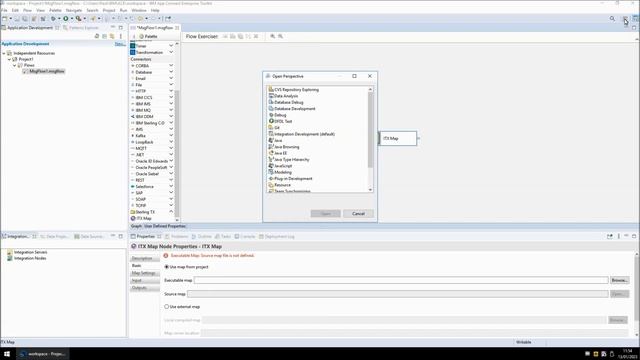Select Integration Development (default) perspective
The height and width of the screenshot is (360, 640).
click(304, 134)
